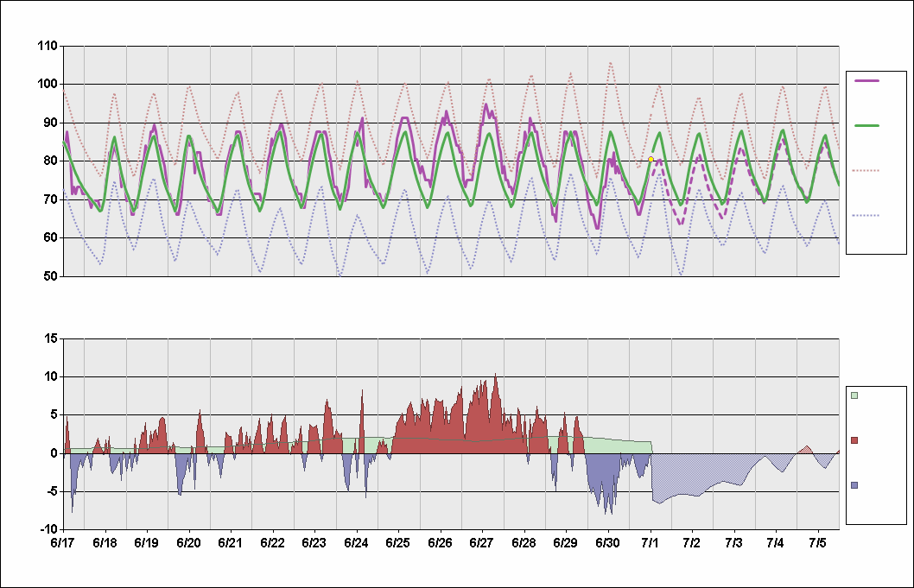Click the -5 value on lower axis
Screen dimensions: 914x588
point(51,492)
